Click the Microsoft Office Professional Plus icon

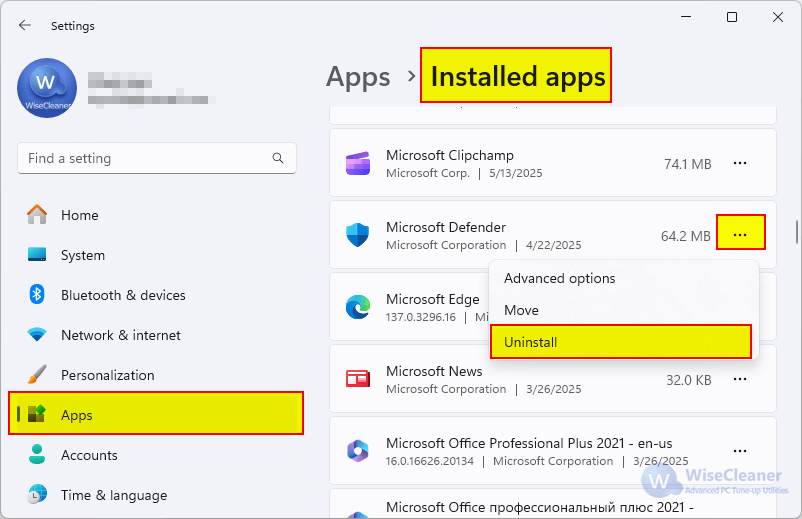tap(358, 451)
